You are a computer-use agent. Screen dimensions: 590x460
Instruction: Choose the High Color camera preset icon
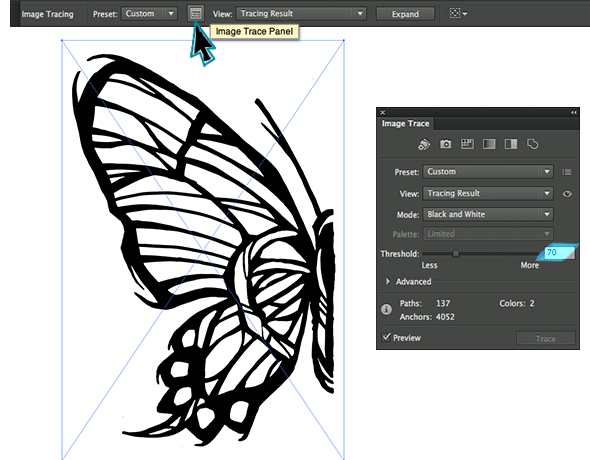point(446,144)
